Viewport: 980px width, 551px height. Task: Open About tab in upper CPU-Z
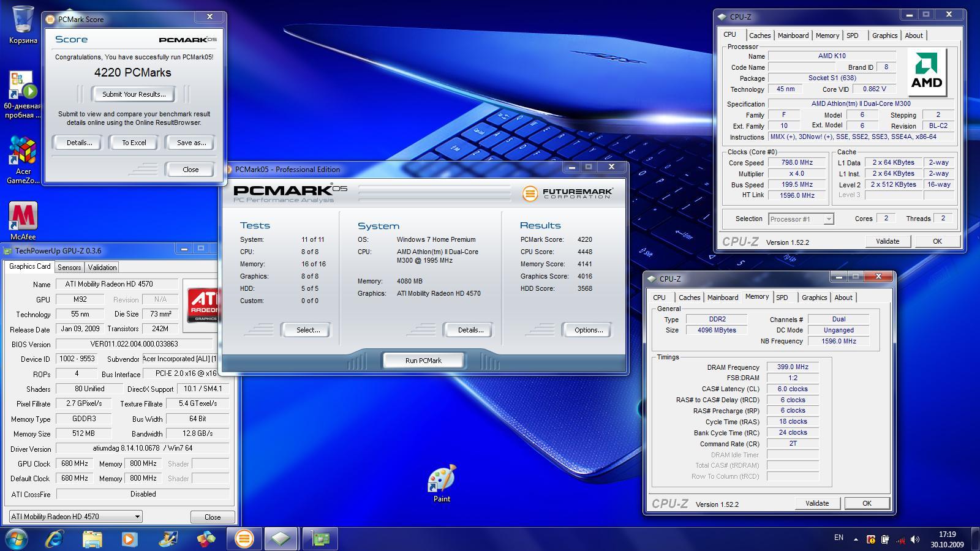(914, 36)
